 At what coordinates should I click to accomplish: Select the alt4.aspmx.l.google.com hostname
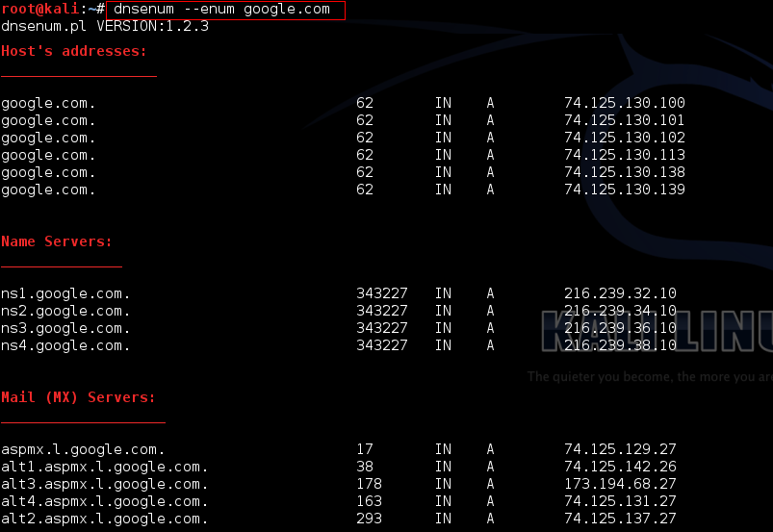coord(104,501)
